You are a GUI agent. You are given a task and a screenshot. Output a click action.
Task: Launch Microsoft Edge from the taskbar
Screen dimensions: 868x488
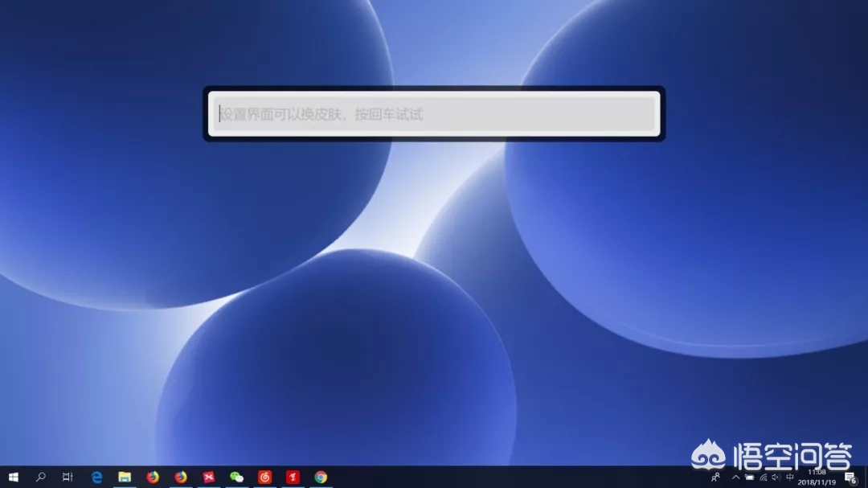[97, 477]
